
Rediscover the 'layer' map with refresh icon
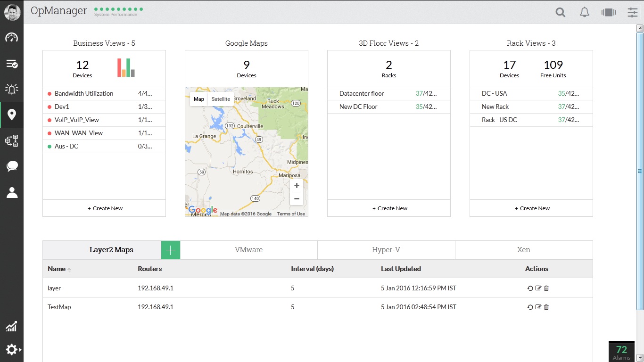530,288
